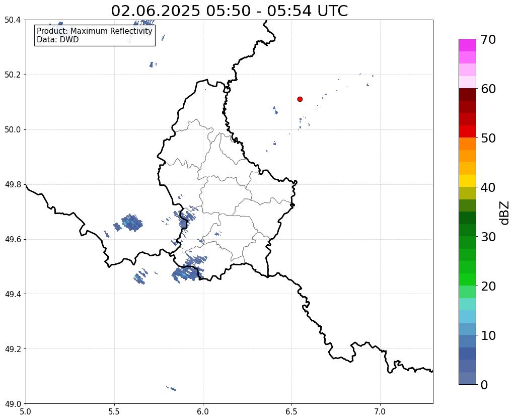Click the 6.5 longitude tick label
This screenshot has height=420, width=515.
click(291, 412)
